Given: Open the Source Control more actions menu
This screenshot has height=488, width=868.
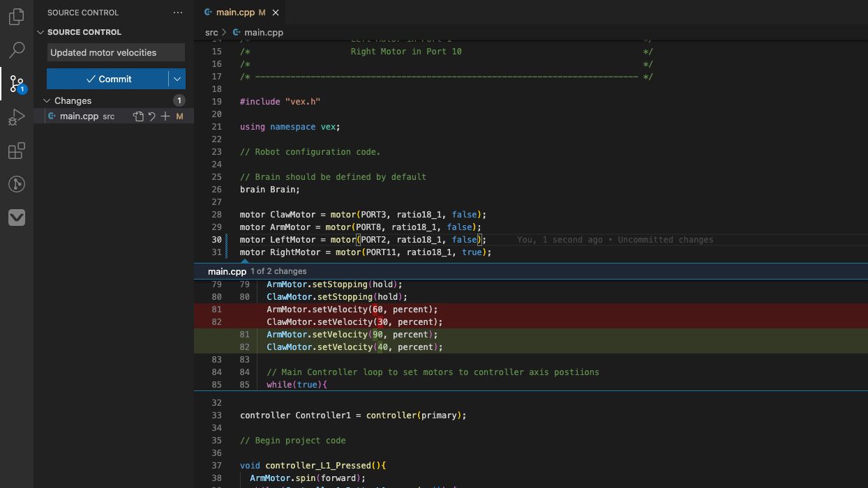Looking at the screenshot, I should click(178, 12).
